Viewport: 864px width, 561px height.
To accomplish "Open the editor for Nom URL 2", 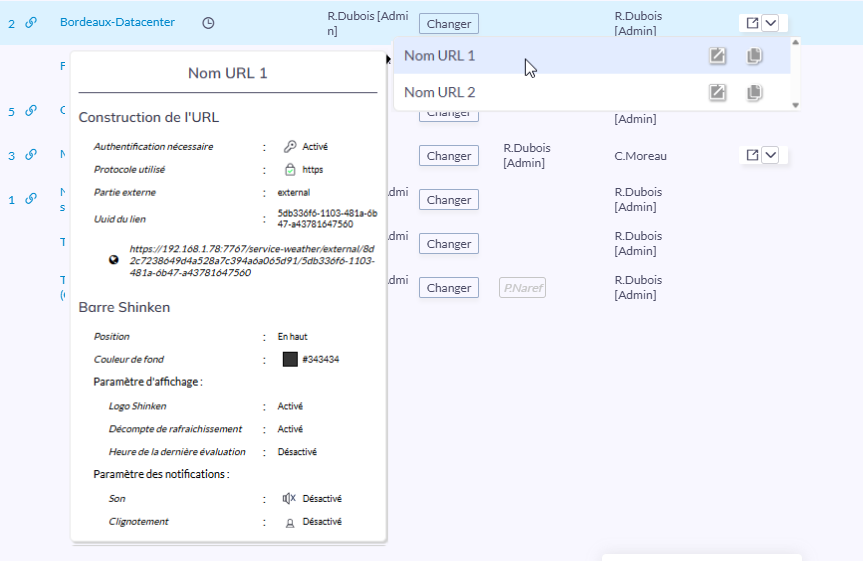I will pyautogui.click(x=717, y=92).
